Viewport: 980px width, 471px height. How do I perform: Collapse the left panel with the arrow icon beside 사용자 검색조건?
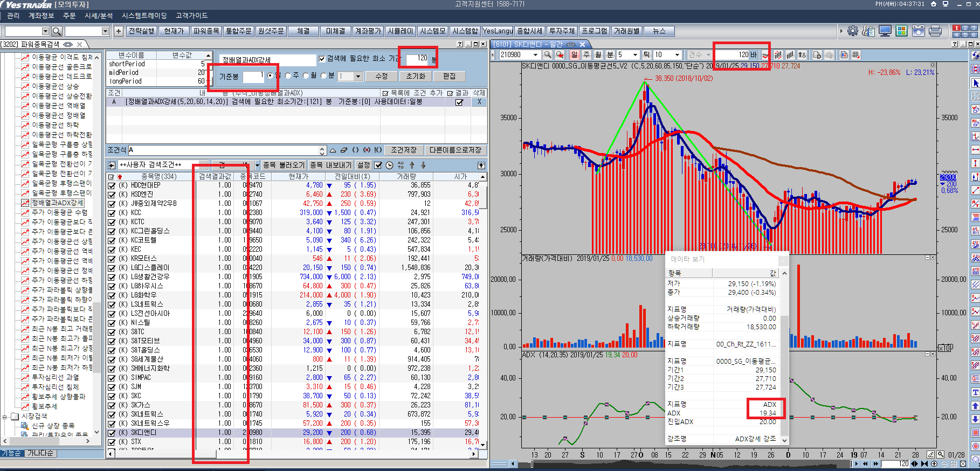click(x=112, y=165)
